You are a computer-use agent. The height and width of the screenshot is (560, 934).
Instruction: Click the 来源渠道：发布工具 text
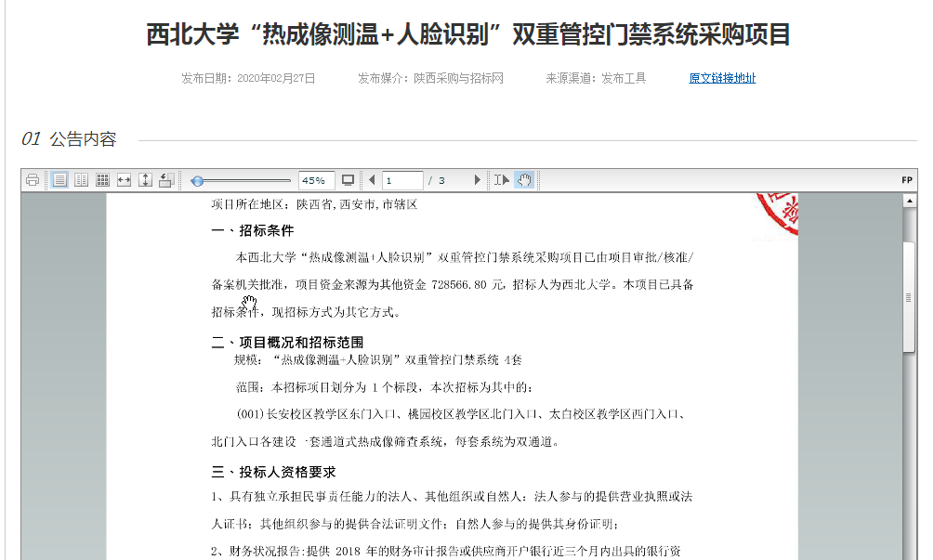596,79
